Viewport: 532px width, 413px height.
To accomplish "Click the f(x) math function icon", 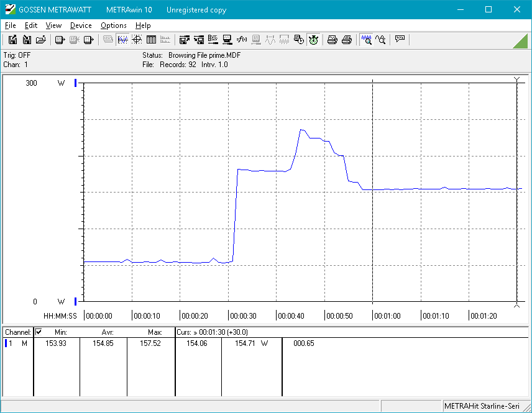I will click(242, 40).
